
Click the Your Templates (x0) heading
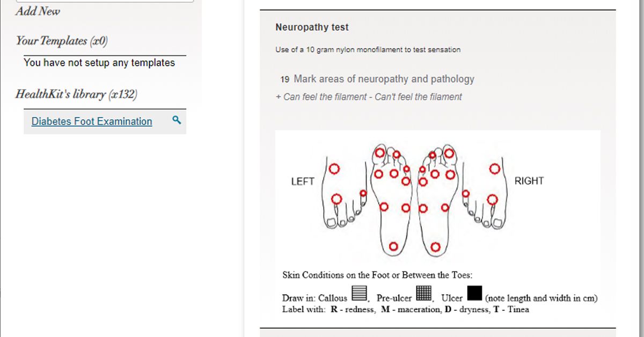click(58, 41)
